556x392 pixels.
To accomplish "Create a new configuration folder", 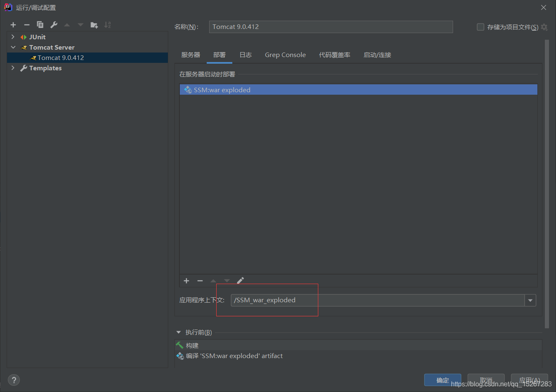I will point(94,25).
